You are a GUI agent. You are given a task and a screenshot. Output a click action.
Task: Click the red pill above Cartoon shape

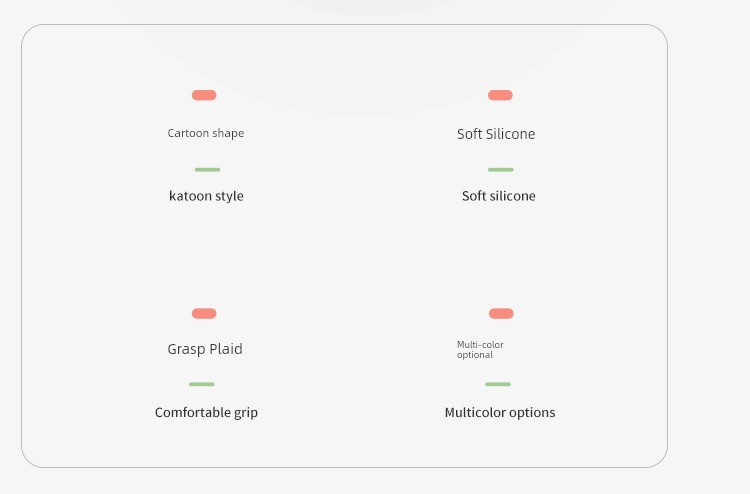pyautogui.click(x=204, y=95)
